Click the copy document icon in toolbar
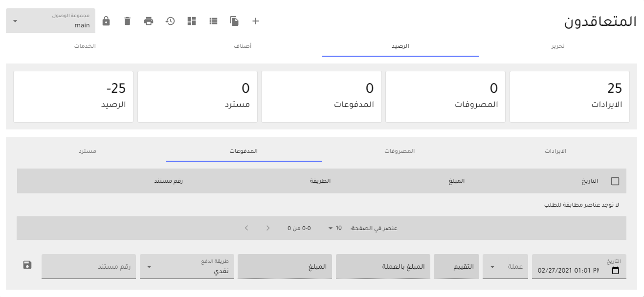The height and width of the screenshot is (297, 644). tap(234, 21)
